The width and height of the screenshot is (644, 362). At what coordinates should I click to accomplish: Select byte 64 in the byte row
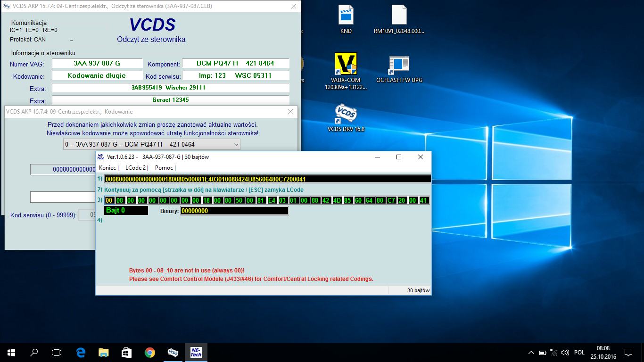coord(369,200)
